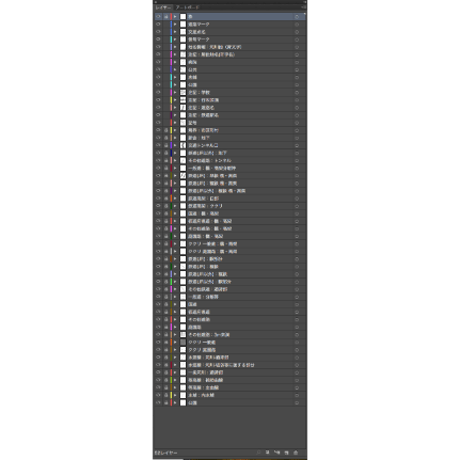Click target circle of selected top layer

pos(297,17)
